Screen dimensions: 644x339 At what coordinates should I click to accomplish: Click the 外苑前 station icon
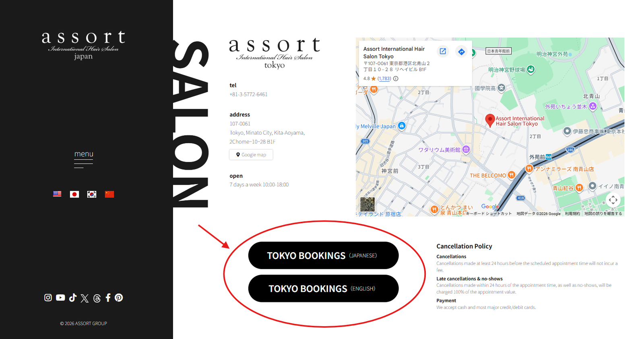click(549, 157)
